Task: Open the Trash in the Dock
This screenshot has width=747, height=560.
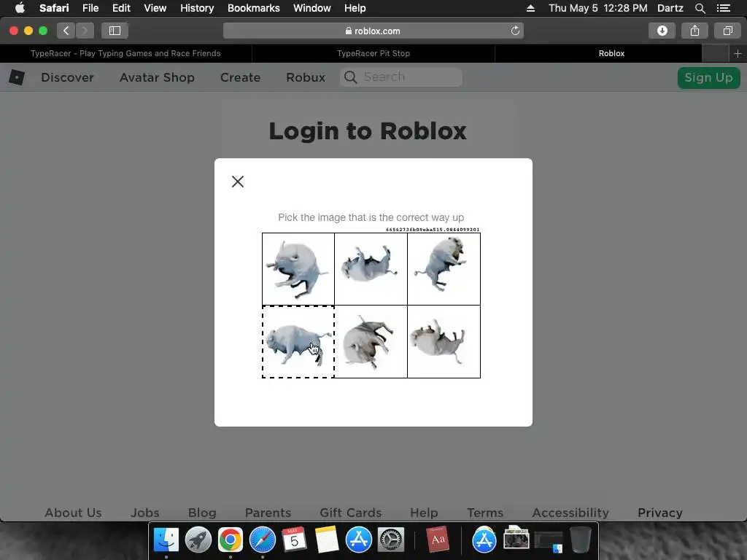Action: 580,540
